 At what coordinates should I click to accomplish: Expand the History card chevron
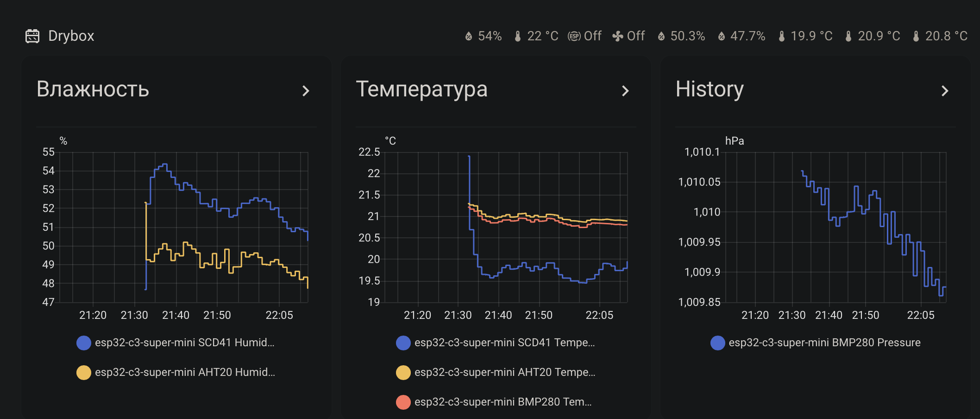(945, 91)
